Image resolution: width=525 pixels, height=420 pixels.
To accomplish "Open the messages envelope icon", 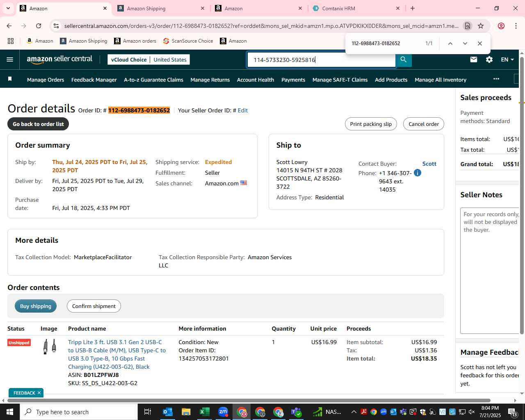I will (474, 59).
